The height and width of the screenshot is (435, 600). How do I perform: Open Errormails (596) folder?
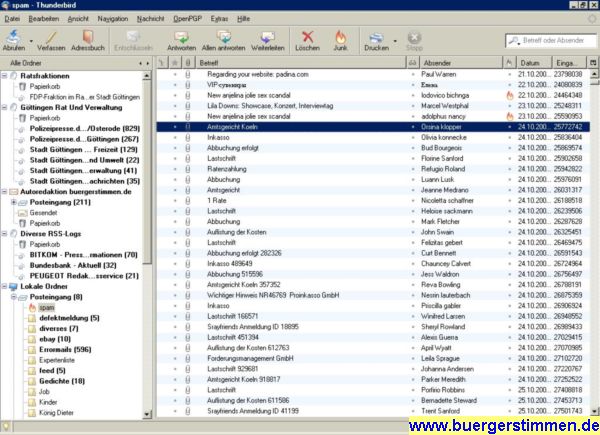pos(65,350)
